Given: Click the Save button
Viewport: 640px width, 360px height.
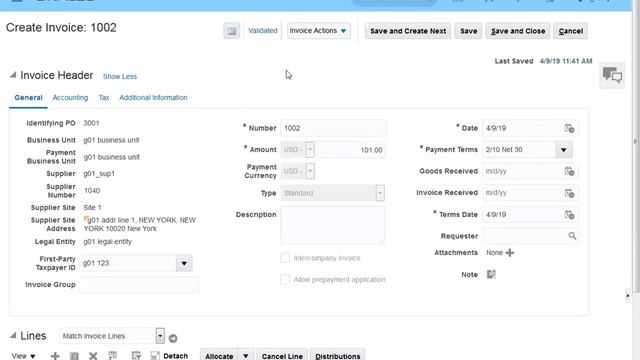Looking at the screenshot, I should 469,31.
